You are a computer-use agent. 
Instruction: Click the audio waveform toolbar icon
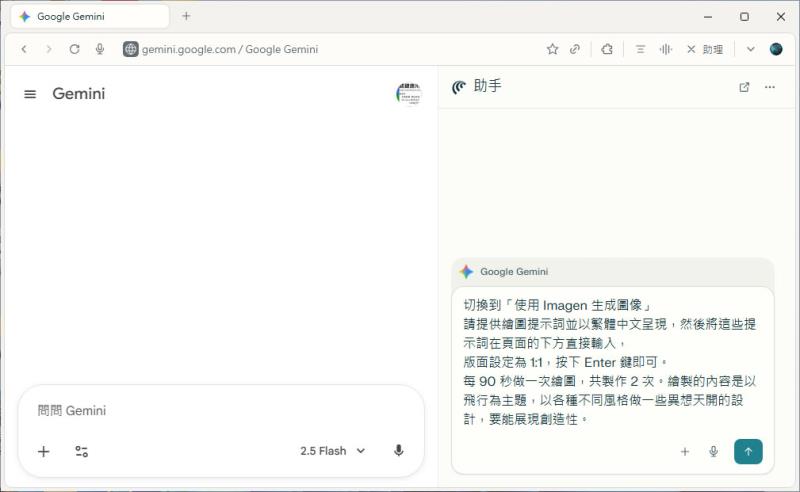pos(666,49)
